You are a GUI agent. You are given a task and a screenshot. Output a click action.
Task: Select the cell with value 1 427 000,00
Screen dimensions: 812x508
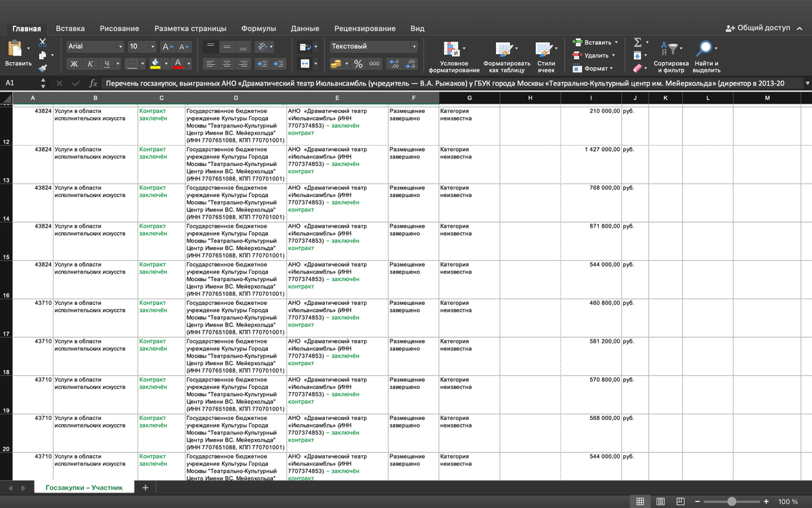(592, 164)
